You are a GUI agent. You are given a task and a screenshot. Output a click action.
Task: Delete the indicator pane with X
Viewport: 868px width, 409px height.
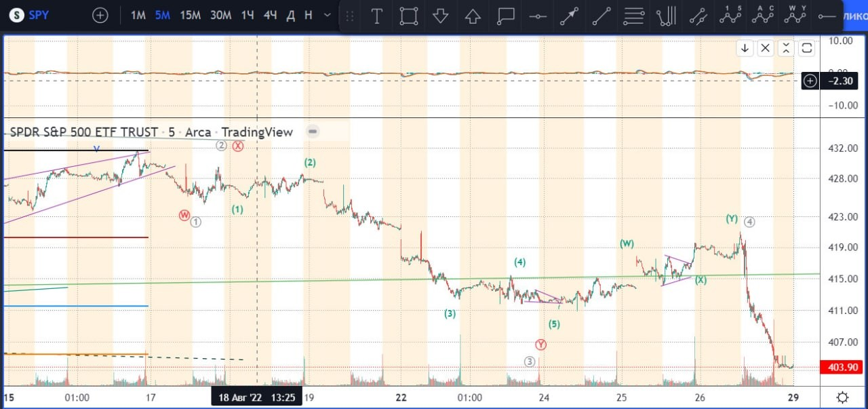coord(765,47)
